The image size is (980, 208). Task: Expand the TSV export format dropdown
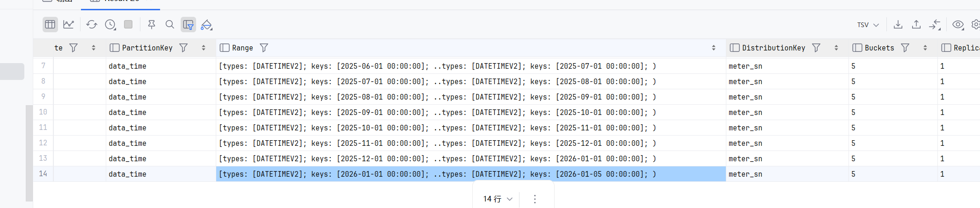(x=868, y=25)
